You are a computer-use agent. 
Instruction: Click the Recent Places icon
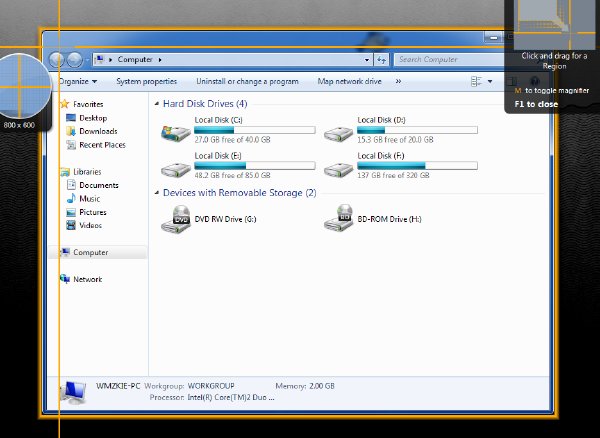click(x=71, y=145)
